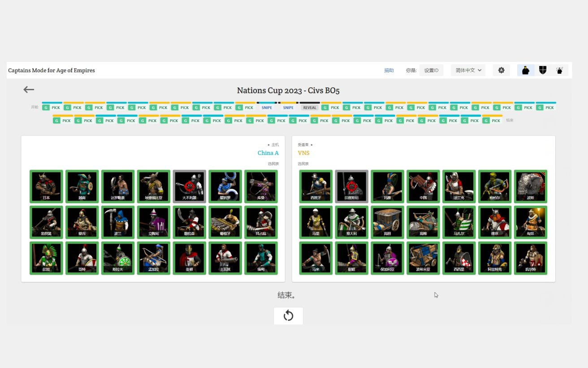Select the 达罗毗荼 civilization tile
The width and height of the screenshot is (588, 368).
[118, 186]
